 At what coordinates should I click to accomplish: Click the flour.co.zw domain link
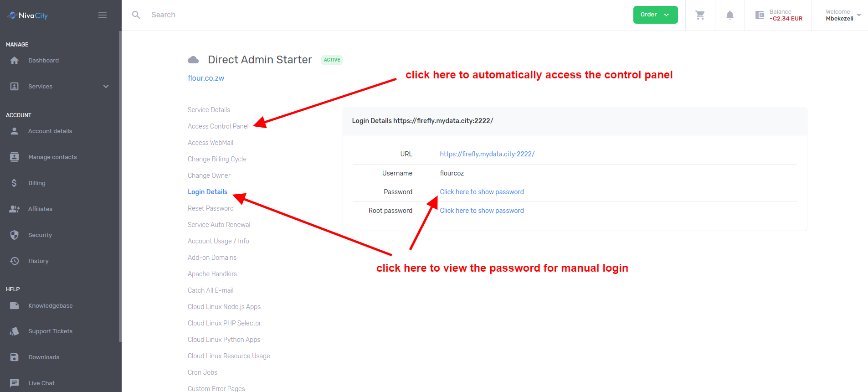point(206,78)
